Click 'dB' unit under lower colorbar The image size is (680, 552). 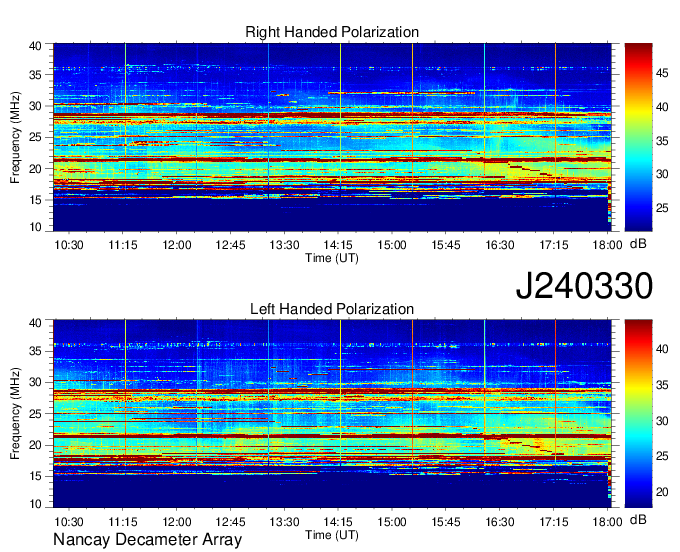click(x=638, y=519)
